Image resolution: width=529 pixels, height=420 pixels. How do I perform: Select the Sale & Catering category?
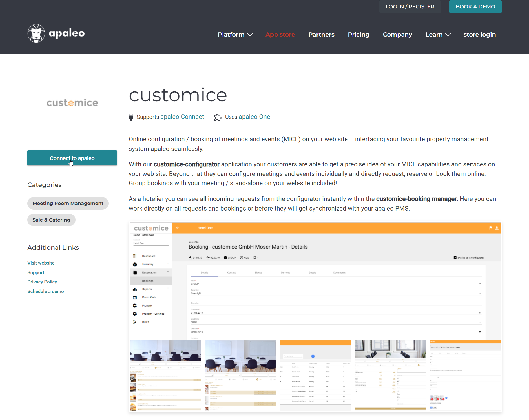click(51, 220)
